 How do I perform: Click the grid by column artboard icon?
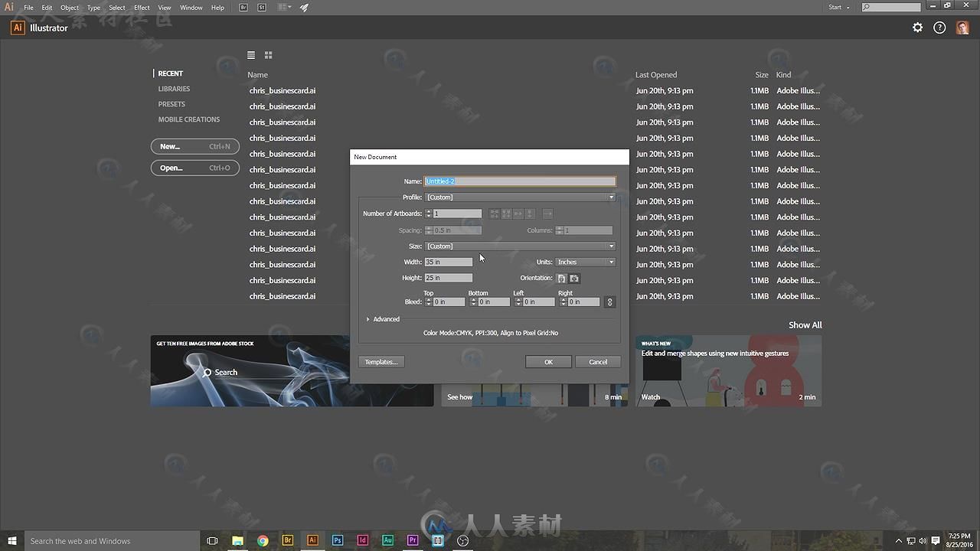click(x=506, y=214)
